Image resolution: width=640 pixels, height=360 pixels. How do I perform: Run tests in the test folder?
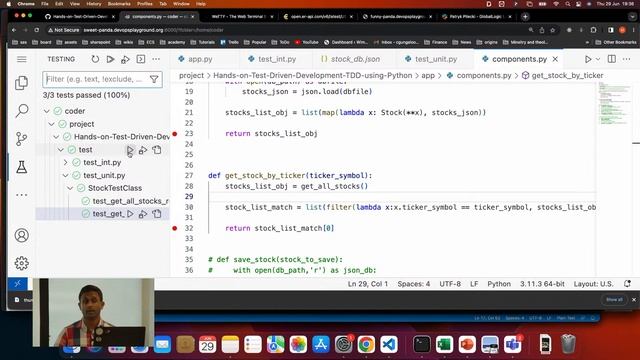130,150
